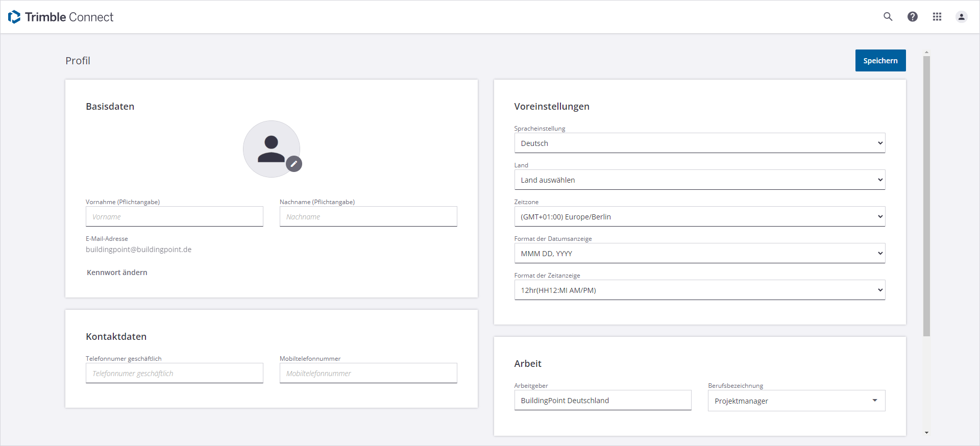This screenshot has width=980, height=446.
Task: Open the Spracheinstellung dropdown
Action: point(699,143)
